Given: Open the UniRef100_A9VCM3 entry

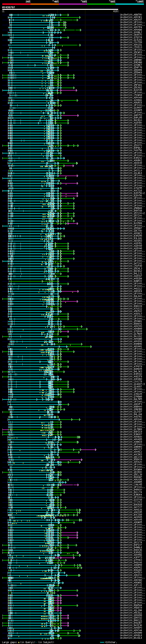Looking at the screenshot, I should [x=131, y=326].
